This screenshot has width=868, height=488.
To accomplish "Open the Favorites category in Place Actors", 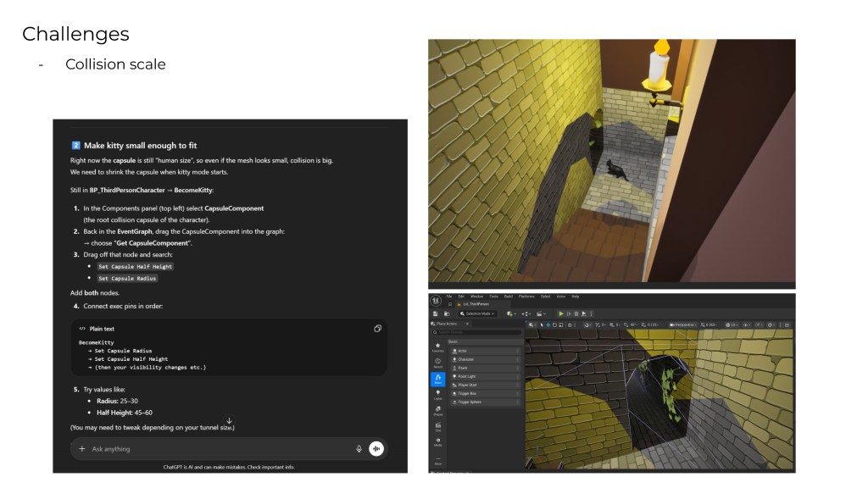I will (437, 347).
